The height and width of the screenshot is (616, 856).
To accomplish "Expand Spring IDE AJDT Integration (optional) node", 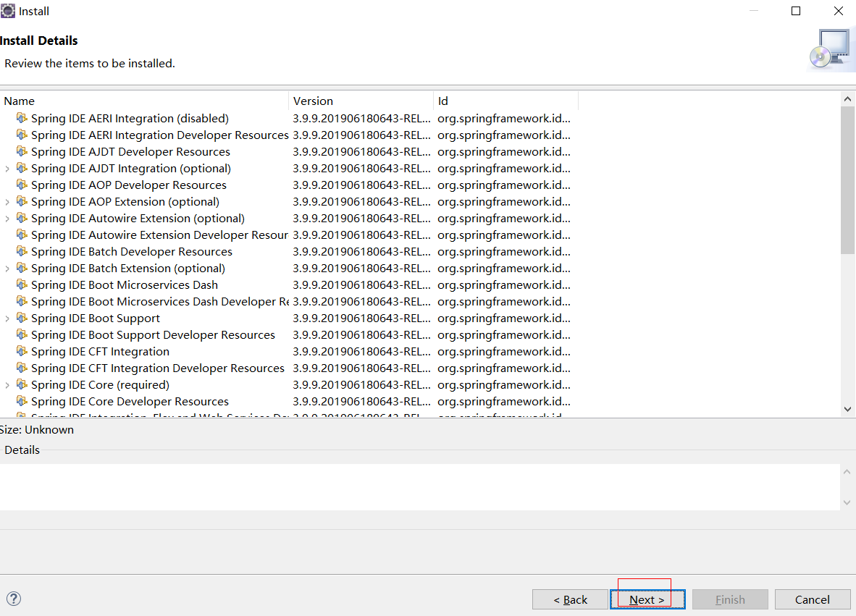I will pyautogui.click(x=7, y=169).
